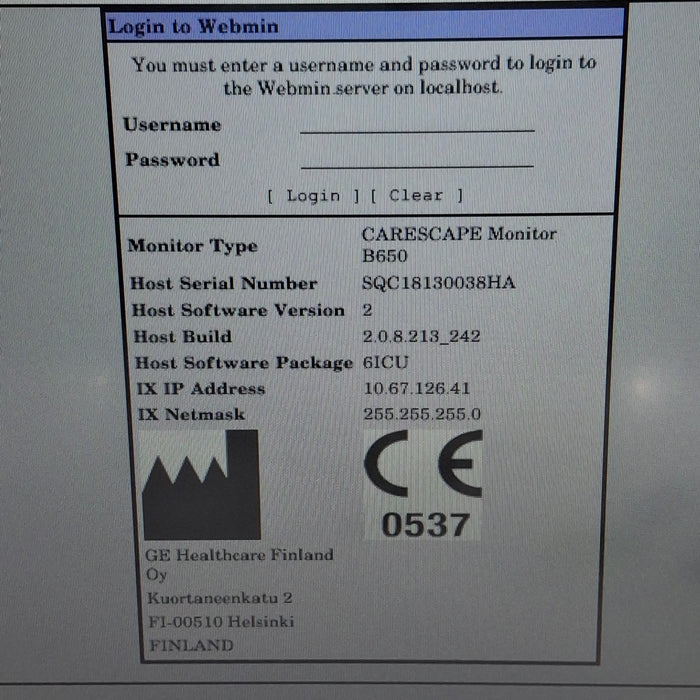The width and height of the screenshot is (700, 700).
Task: Click the Password input field
Action: click(417, 159)
